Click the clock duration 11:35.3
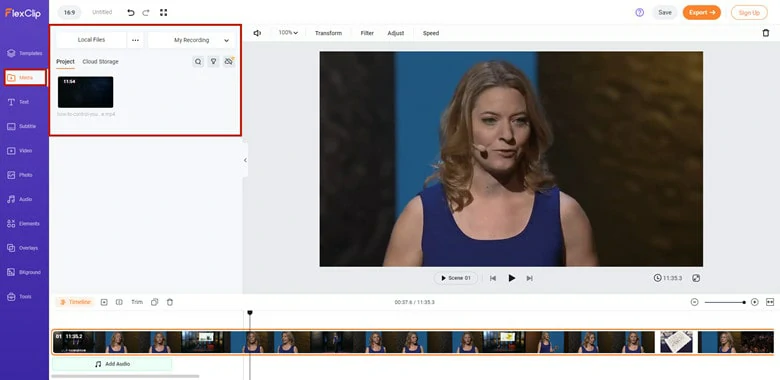 click(668, 278)
